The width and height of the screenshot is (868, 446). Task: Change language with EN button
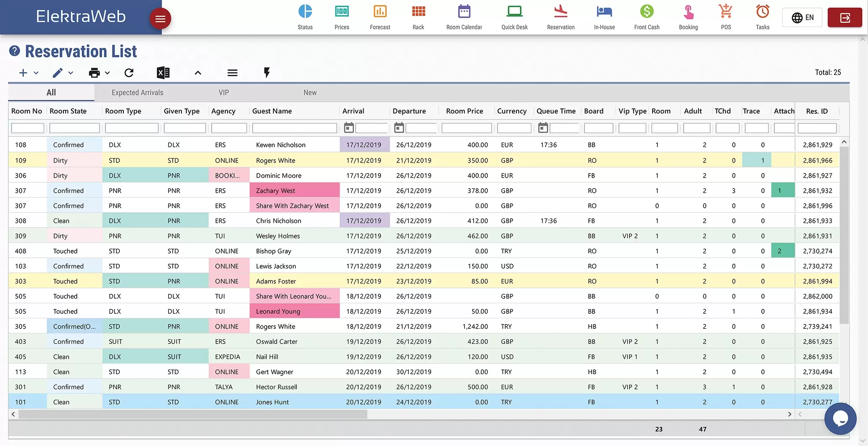coord(802,18)
